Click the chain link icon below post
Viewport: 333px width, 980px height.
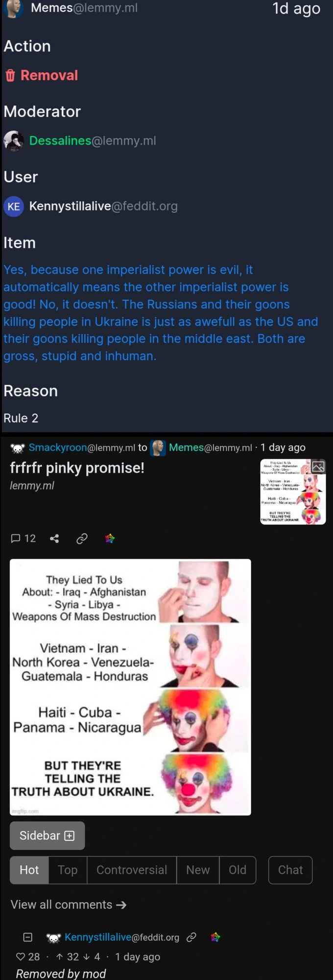[x=82, y=539]
